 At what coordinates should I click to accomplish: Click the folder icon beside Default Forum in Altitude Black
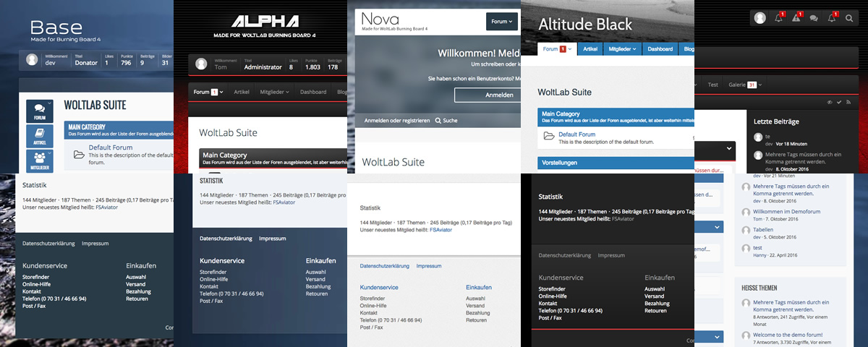pyautogui.click(x=549, y=137)
